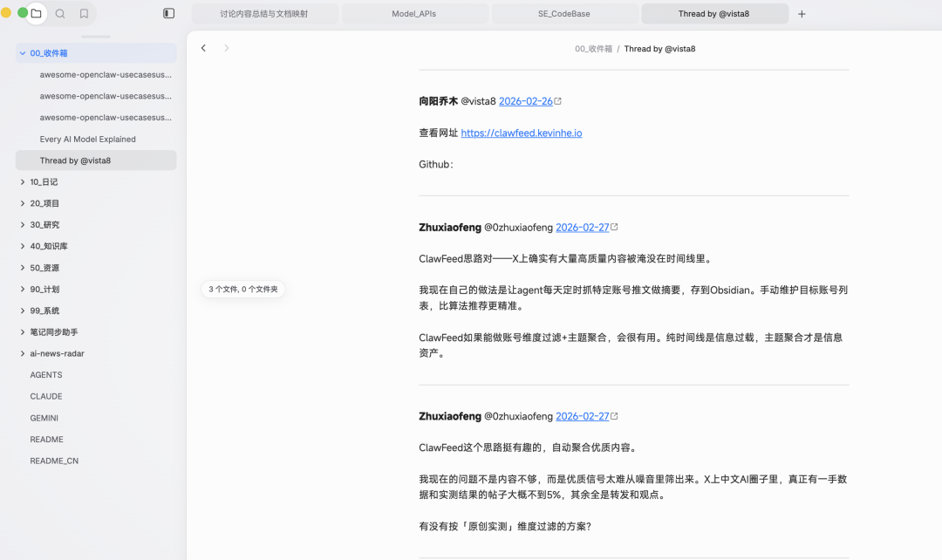Switch to the SE_CodeBase tab

point(564,14)
